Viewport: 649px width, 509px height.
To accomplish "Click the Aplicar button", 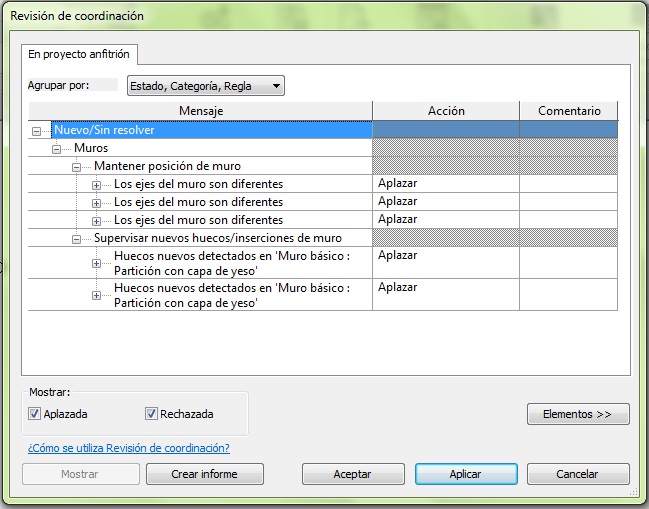I will coord(465,474).
